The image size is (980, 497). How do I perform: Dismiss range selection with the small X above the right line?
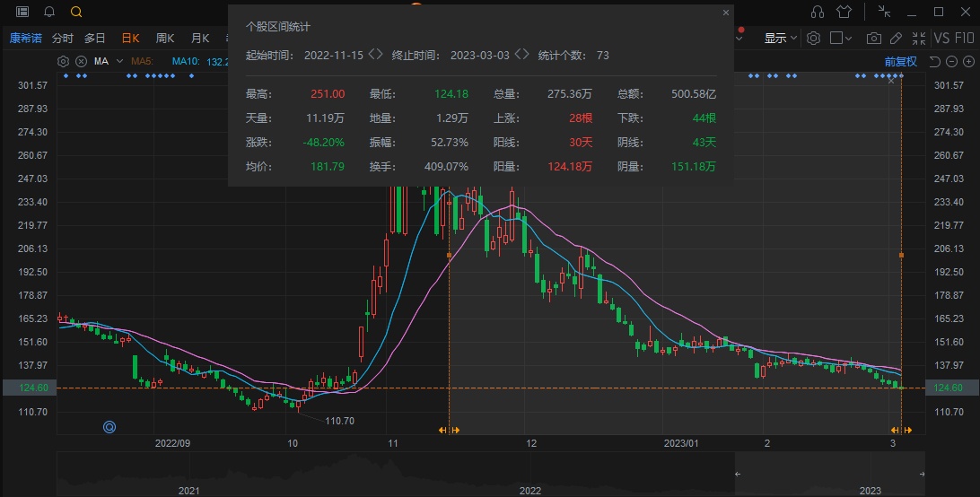[891, 80]
